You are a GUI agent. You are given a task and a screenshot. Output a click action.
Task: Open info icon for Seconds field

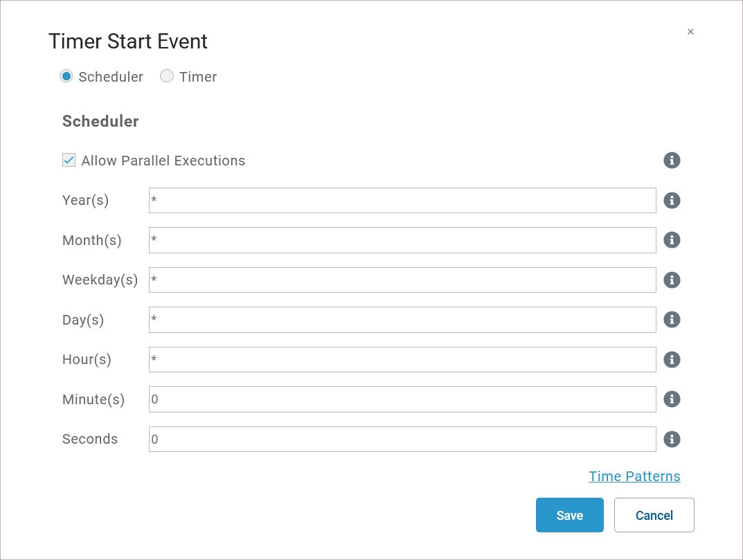pyautogui.click(x=672, y=440)
